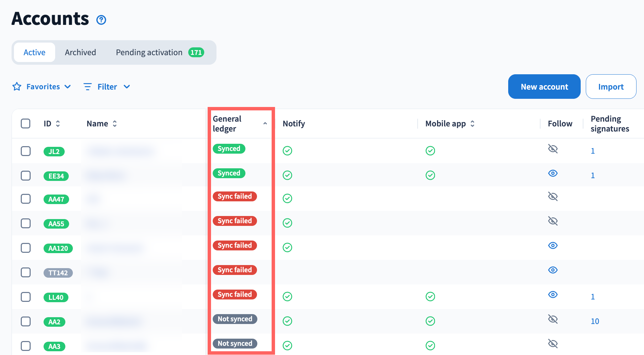
Task: Click the Filter lines icon
Action: coord(87,87)
